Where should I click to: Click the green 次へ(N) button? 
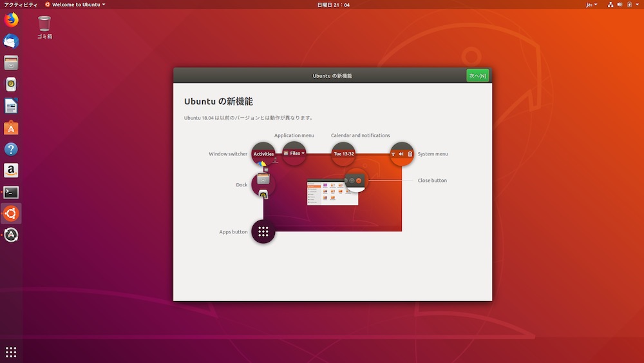point(478,75)
